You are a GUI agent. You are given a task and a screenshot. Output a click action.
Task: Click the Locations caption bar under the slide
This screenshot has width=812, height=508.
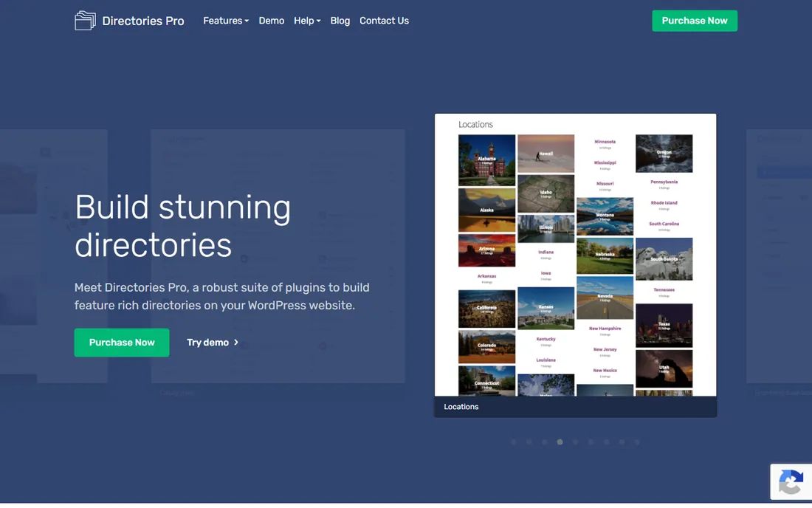tap(575, 407)
